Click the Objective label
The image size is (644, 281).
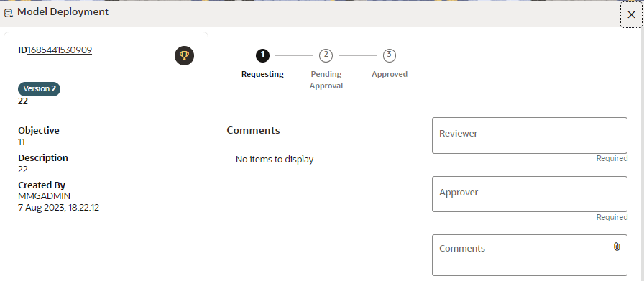pos(39,131)
